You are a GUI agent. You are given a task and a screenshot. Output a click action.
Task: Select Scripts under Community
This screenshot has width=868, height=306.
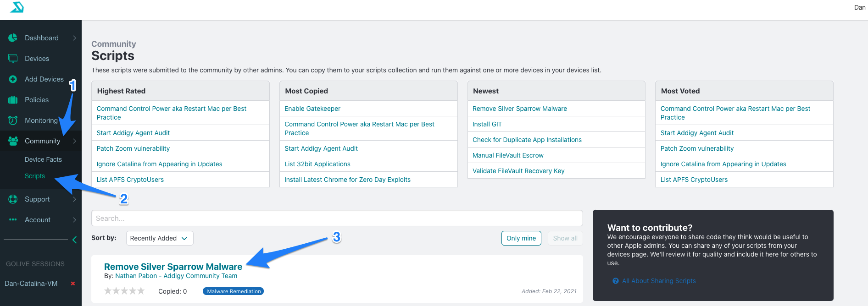35,176
